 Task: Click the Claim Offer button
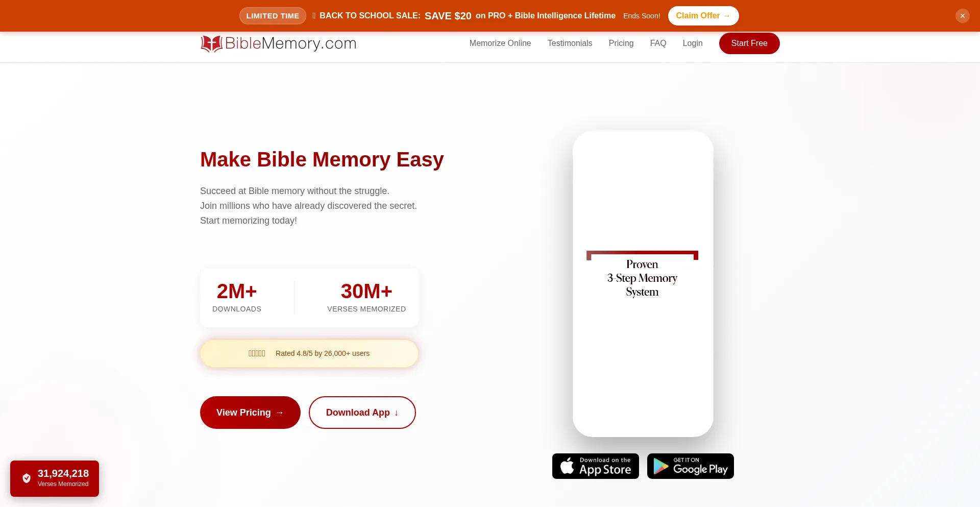[x=703, y=16]
